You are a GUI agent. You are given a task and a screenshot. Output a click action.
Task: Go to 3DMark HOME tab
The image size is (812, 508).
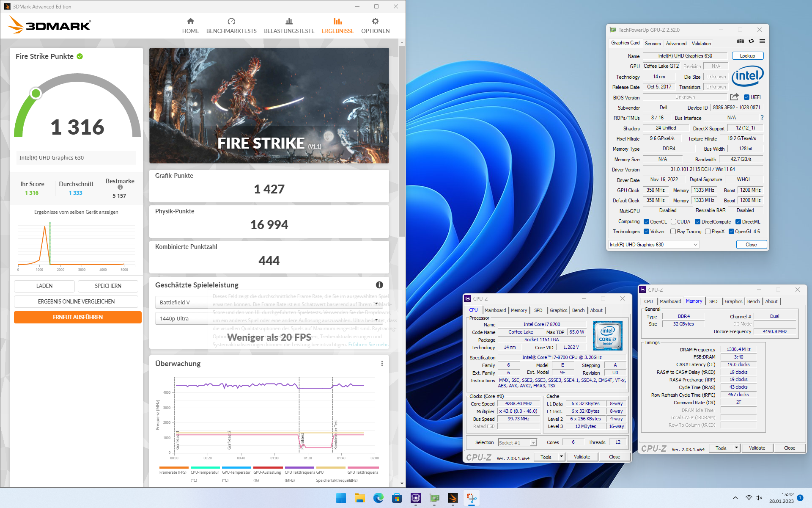(190, 26)
